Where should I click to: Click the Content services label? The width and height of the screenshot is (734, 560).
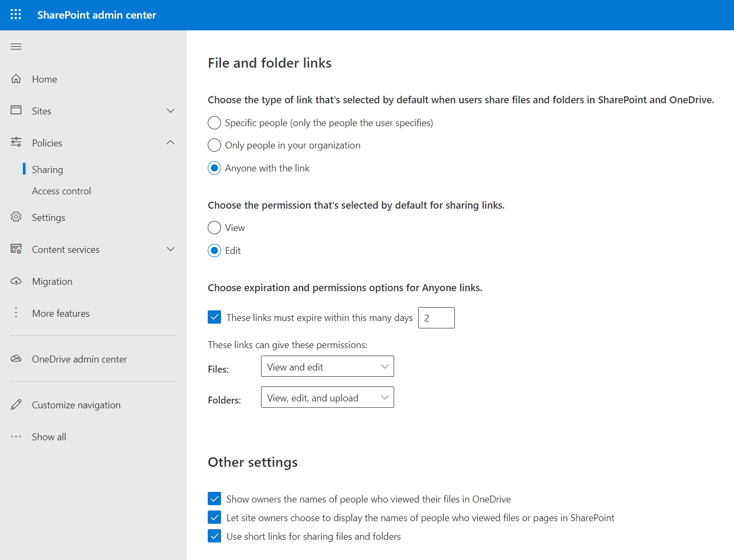pos(66,250)
